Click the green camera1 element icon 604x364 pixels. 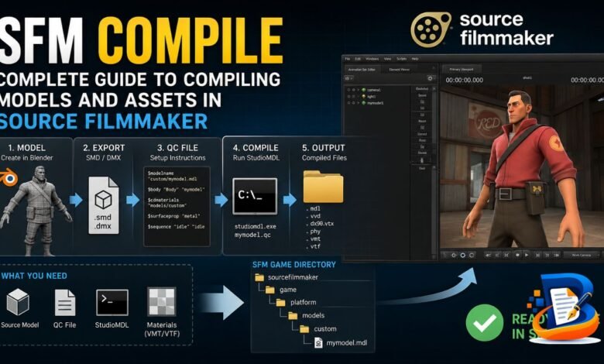363,90
